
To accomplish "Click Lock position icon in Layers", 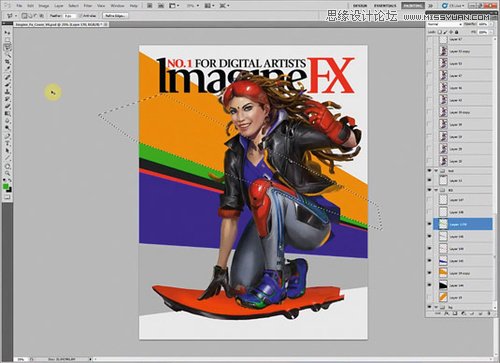I will pos(451,32).
